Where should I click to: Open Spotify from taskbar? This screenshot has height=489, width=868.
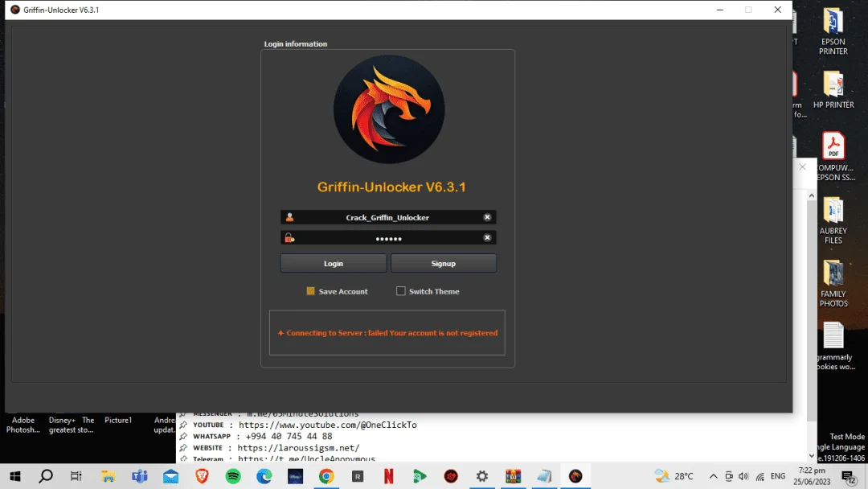pos(233,476)
